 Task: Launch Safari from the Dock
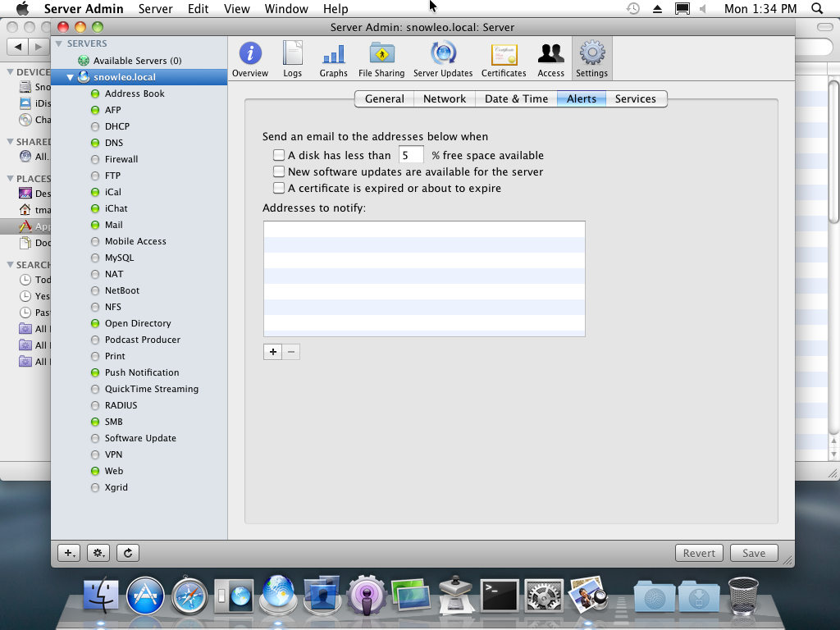(x=189, y=596)
